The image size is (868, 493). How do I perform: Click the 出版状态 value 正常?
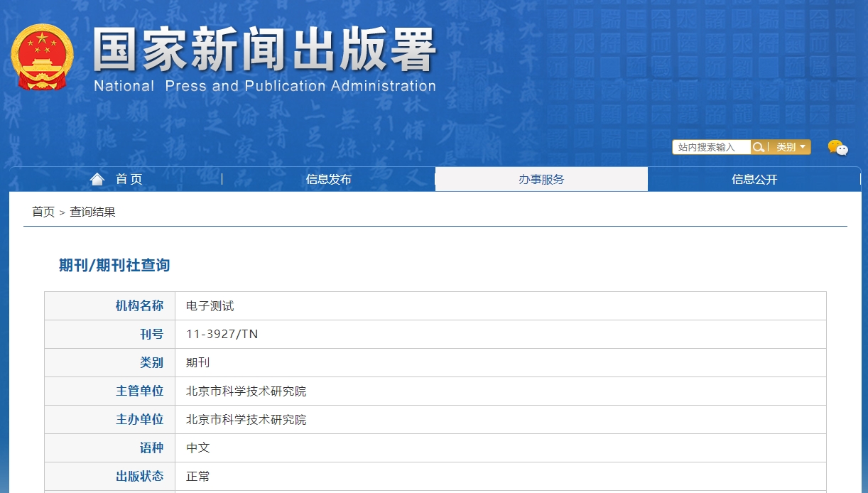pos(197,477)
